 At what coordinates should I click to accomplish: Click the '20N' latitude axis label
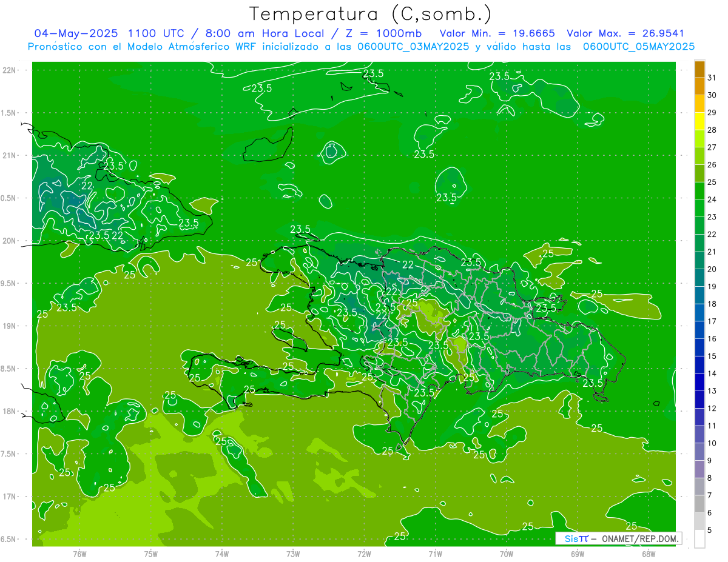[9, 241]
